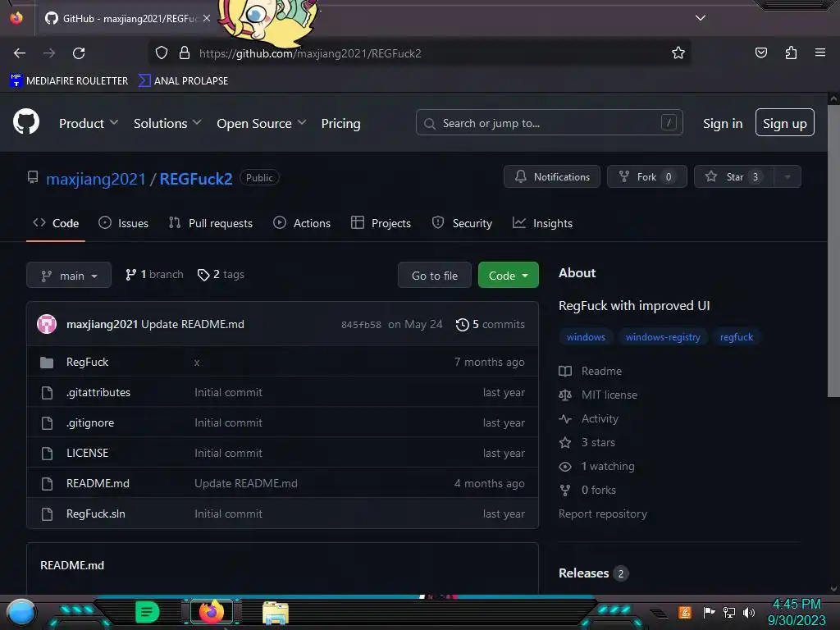Open the Pricing page link
The width and height of the screenshot is (840, 630).
pyautogui.click(x=340, y=123)
